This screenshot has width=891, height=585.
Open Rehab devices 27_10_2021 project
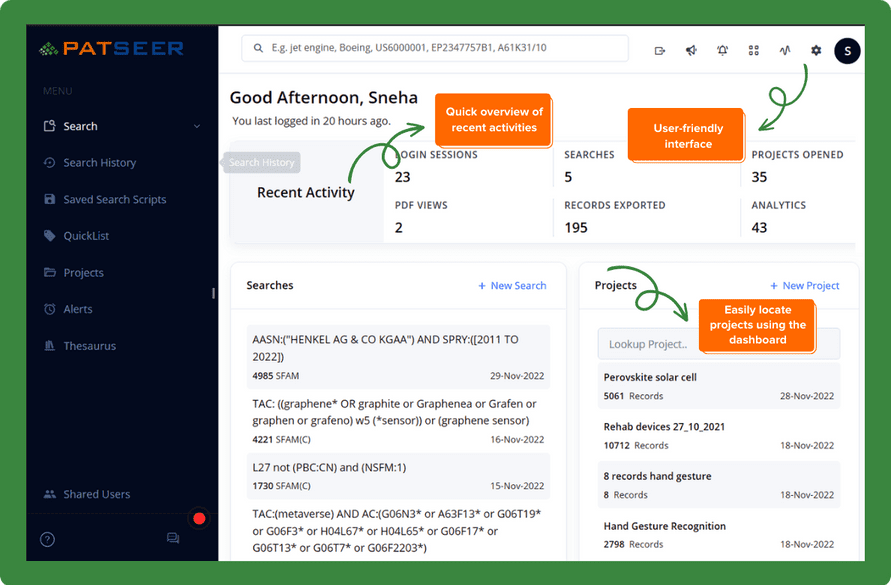coord(718,435)
